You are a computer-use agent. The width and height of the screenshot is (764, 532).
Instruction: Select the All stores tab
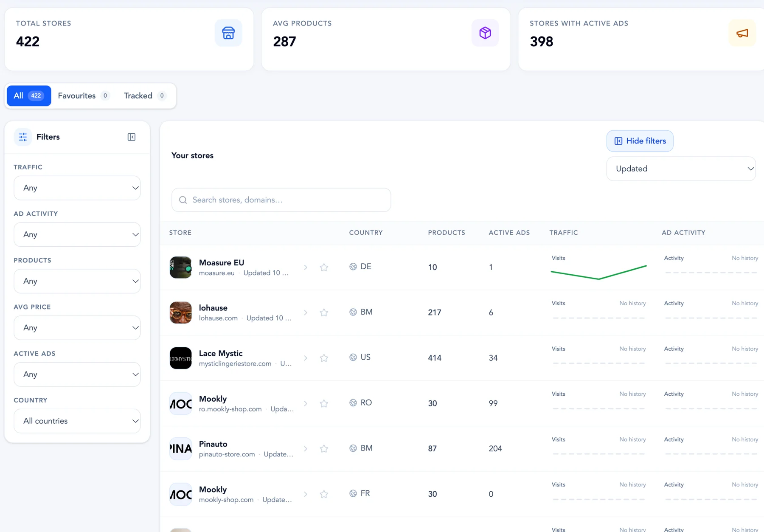pos(29,96)
